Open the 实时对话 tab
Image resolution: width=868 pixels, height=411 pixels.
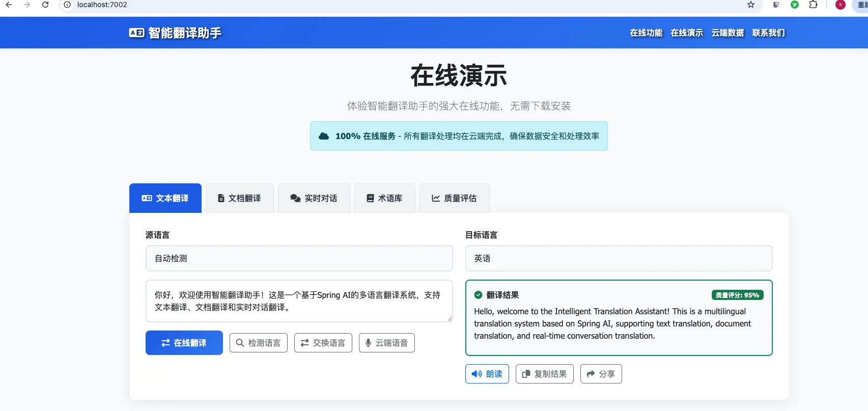tap(314, 198)
